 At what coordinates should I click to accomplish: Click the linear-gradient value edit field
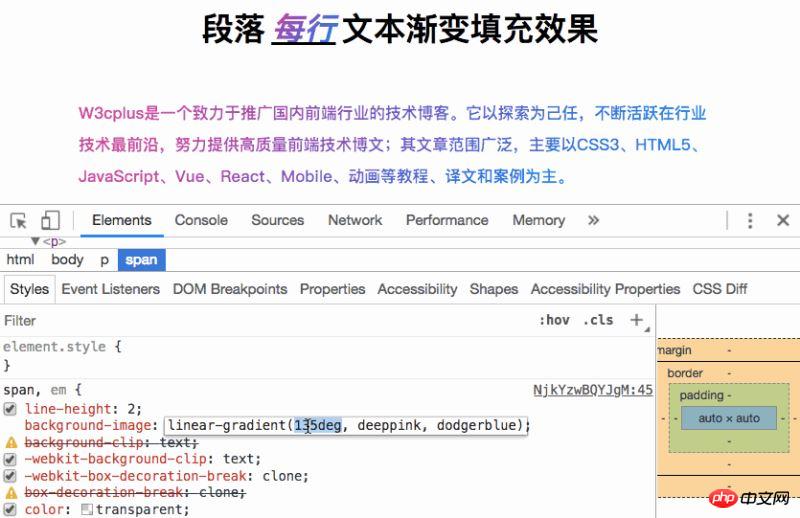[345, 425]
